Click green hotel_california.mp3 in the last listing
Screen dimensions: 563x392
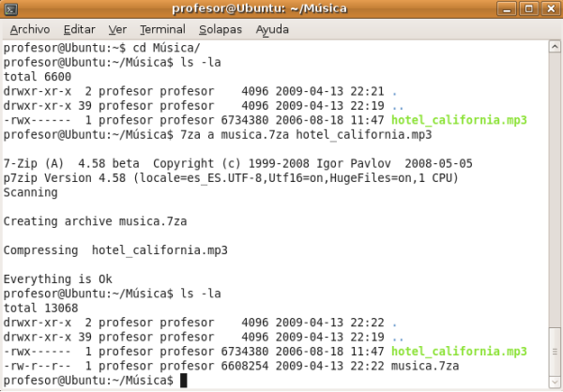click(458, 351)
